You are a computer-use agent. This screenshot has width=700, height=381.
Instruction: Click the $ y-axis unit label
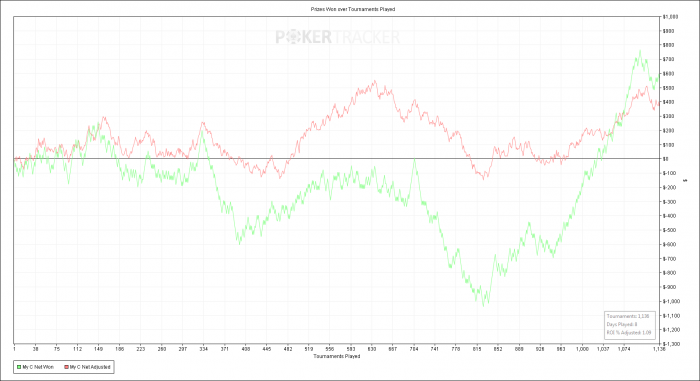pos(685,180)
